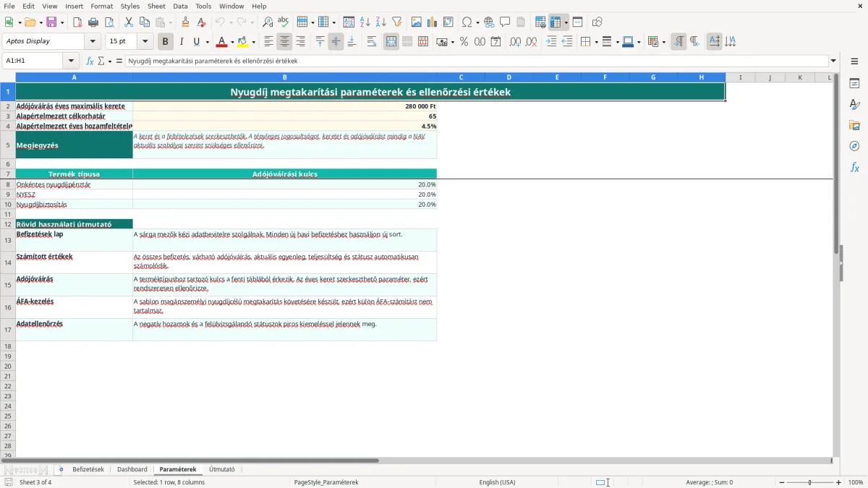The height and width of the screenshot is (488, 868).
Task: Open the Format menu
Action: coord(101,6)
